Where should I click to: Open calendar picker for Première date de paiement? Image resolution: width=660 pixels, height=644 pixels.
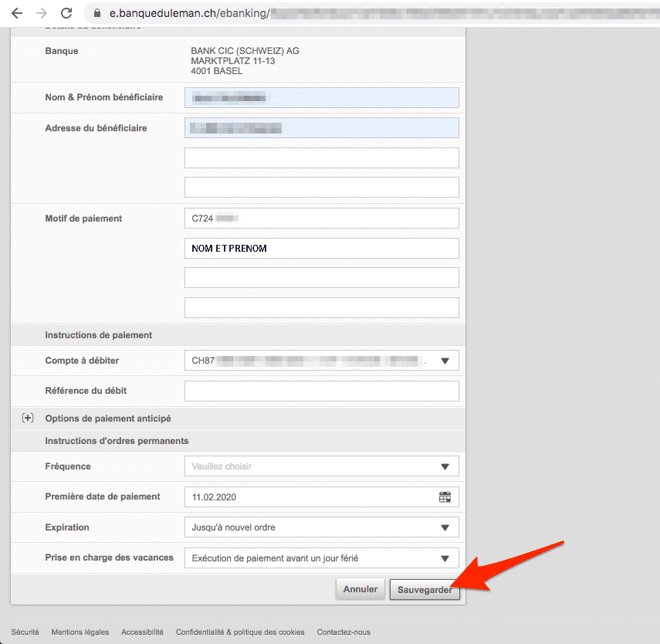[445, 497]
